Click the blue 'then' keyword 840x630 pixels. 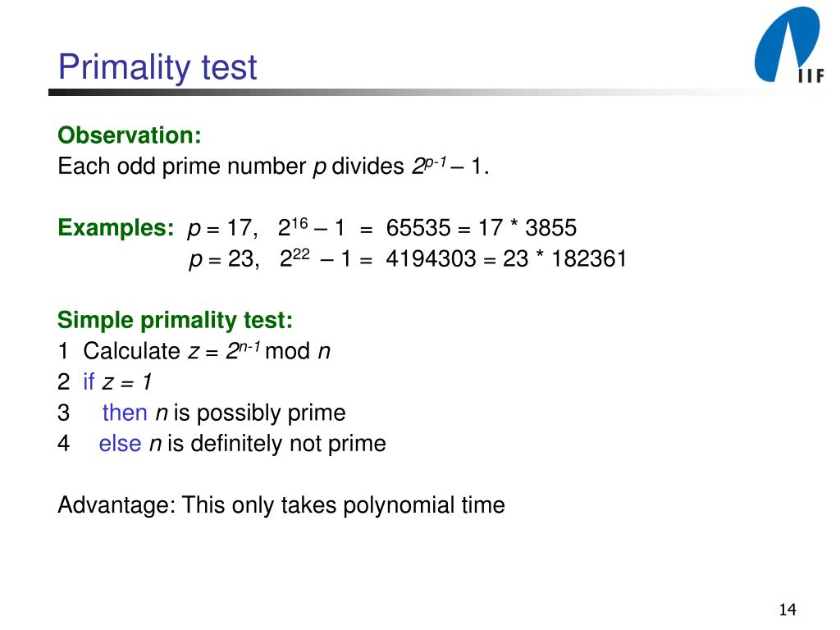point(125,413)
